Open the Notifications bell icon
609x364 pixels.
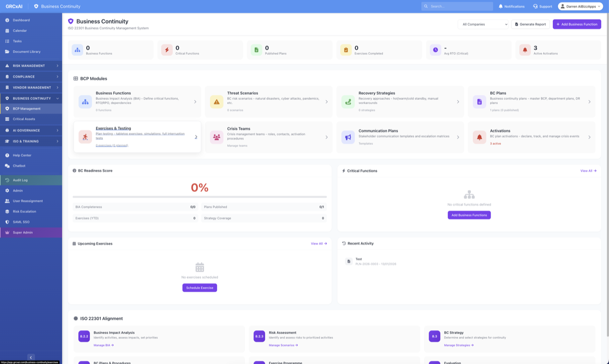coord(501,6)
